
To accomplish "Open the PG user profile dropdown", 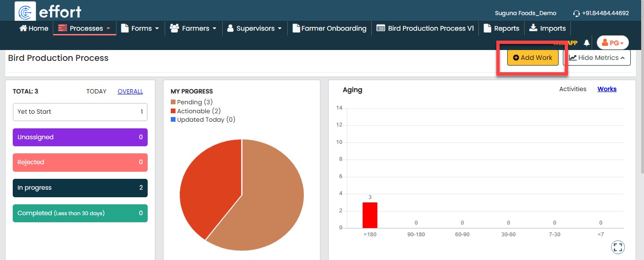I will (612, 43).
